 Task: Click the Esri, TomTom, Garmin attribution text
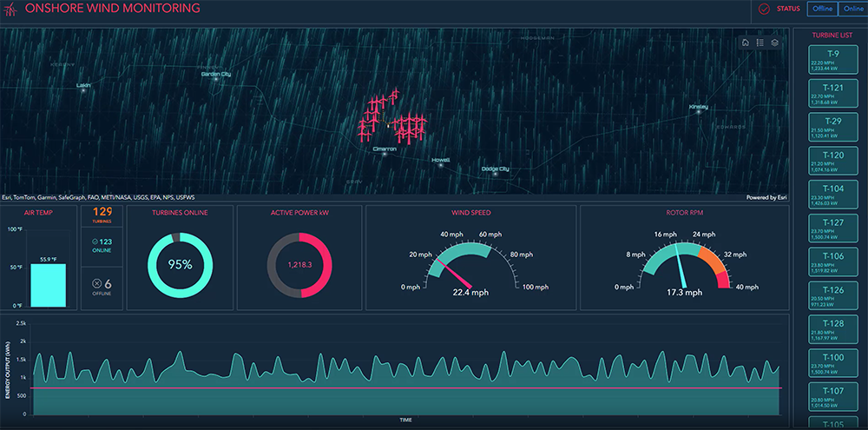coord(99,197)
